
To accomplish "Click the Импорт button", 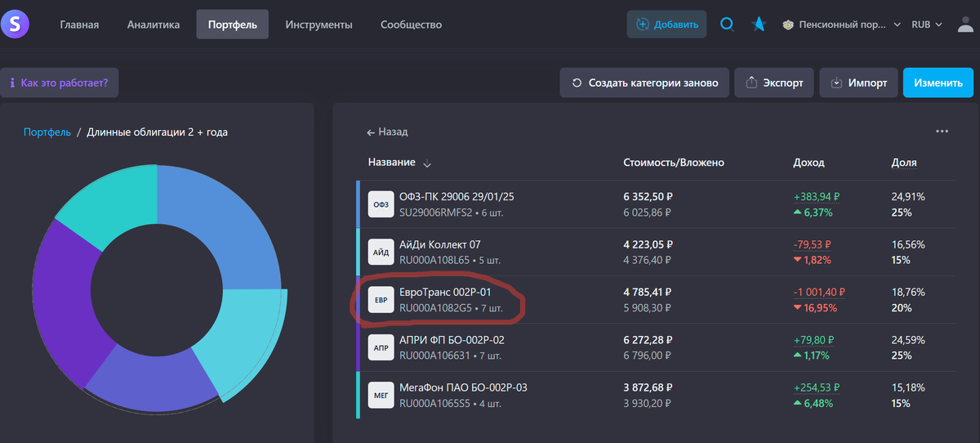I will click(858, 83).
